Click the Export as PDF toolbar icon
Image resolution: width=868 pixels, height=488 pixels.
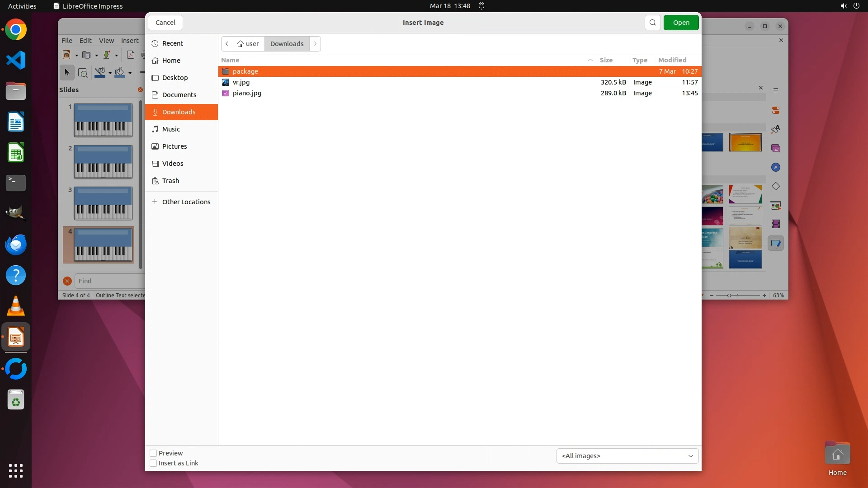[131, 55]
